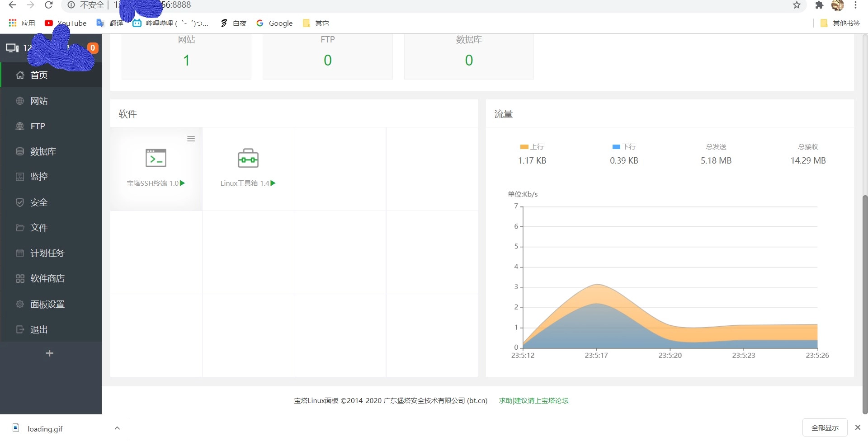Click the 总发送 5.18 MB value
The image size is (868, 441).
[716, 161]
